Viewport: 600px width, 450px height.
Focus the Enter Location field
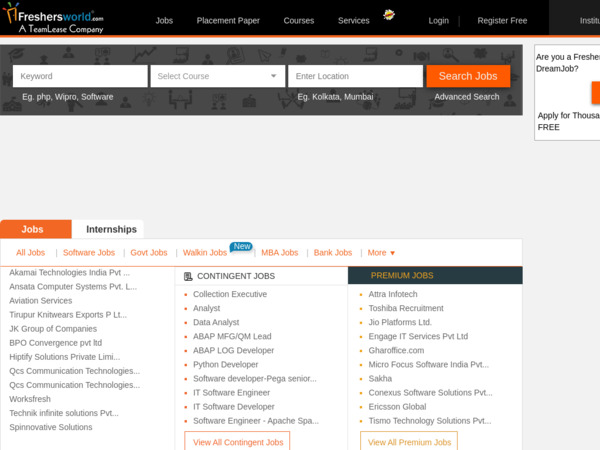[355, 76]
